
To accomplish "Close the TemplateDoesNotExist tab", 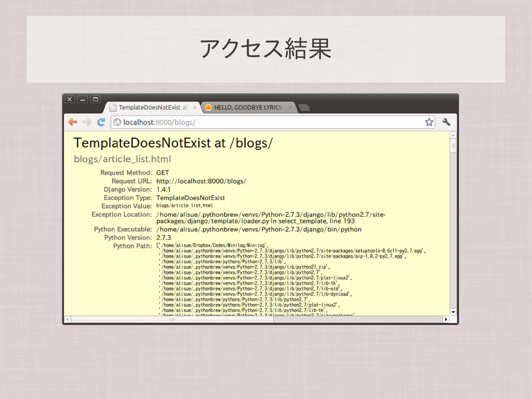I will click(194, 107).
